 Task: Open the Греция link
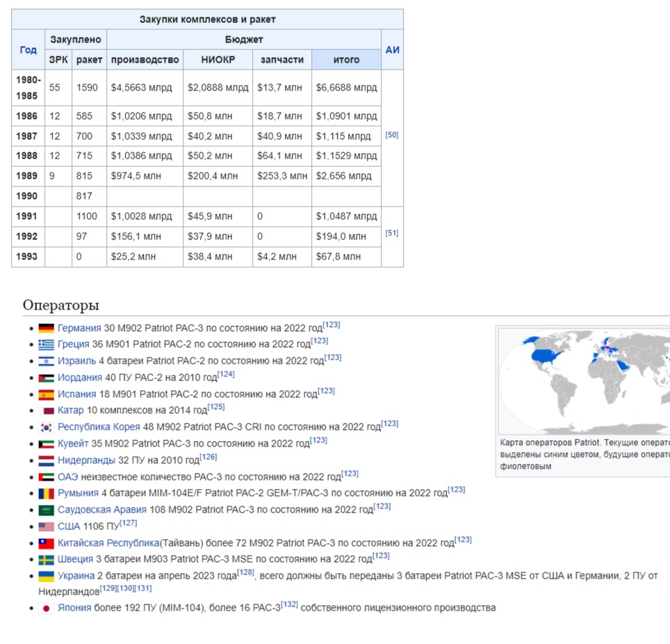[x=74, y=344]
